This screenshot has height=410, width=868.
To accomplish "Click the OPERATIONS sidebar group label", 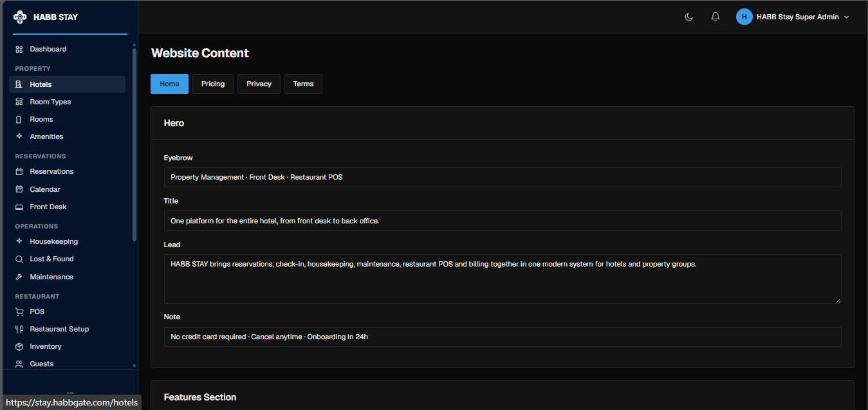I will pyautogui.click(x=37, y=226).
